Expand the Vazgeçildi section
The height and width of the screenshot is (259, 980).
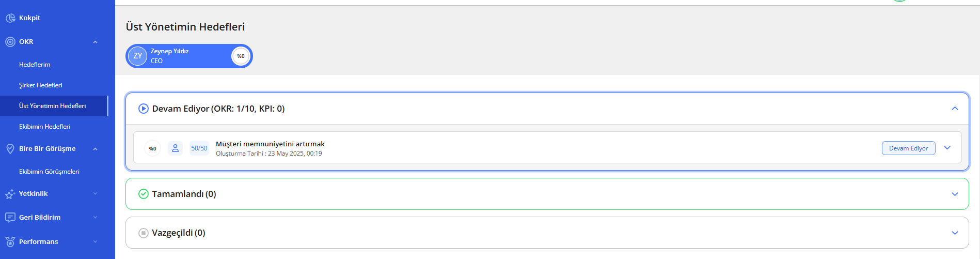955,233
